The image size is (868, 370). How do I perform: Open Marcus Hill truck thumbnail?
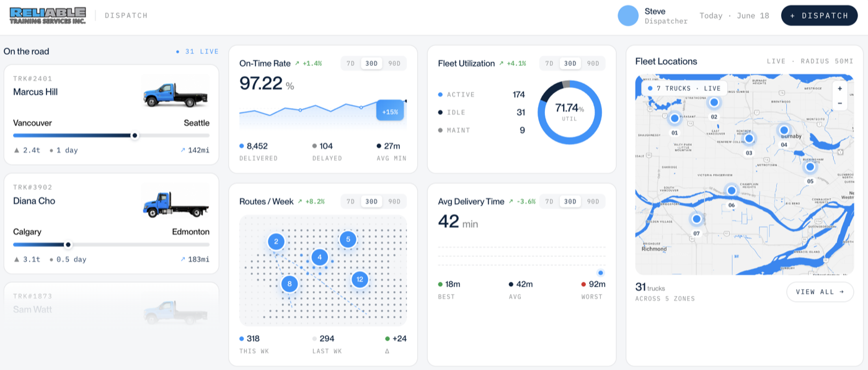tap(175, 92)
